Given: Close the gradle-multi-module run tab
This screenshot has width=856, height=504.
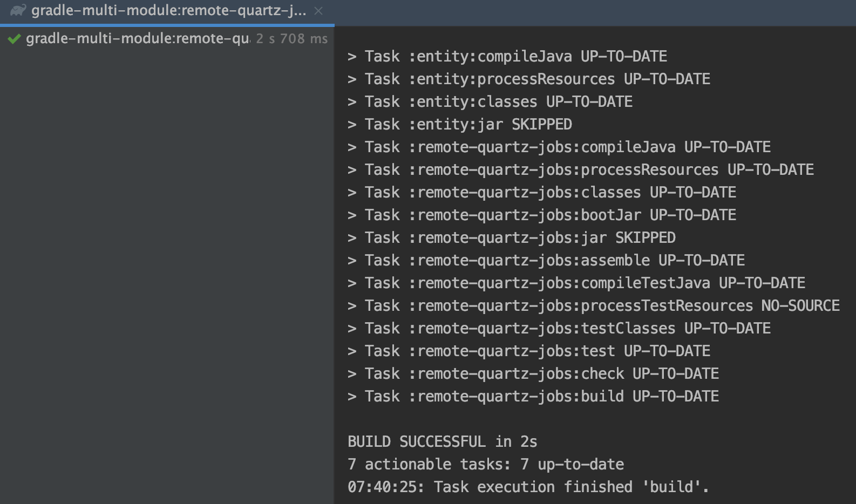Looking at the screenshot, I should click(x=318, y=11).
